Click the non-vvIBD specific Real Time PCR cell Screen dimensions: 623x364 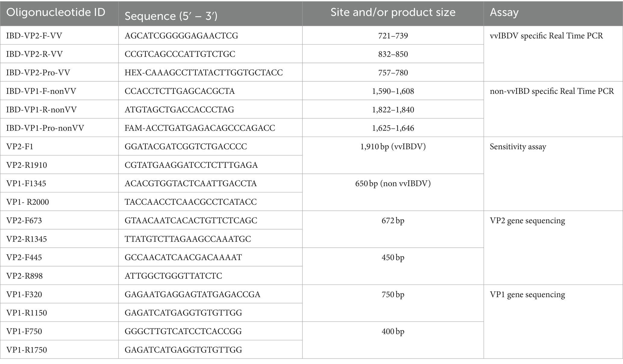552,91
